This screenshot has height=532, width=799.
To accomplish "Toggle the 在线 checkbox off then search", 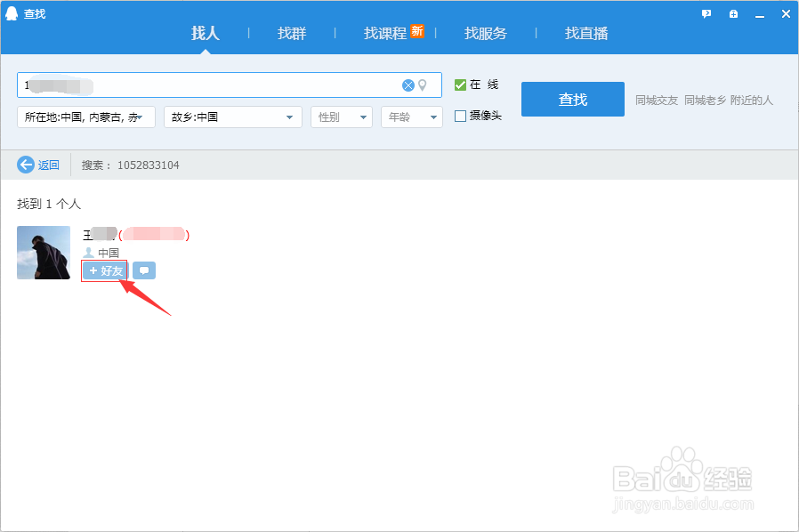I will point(461,84).
